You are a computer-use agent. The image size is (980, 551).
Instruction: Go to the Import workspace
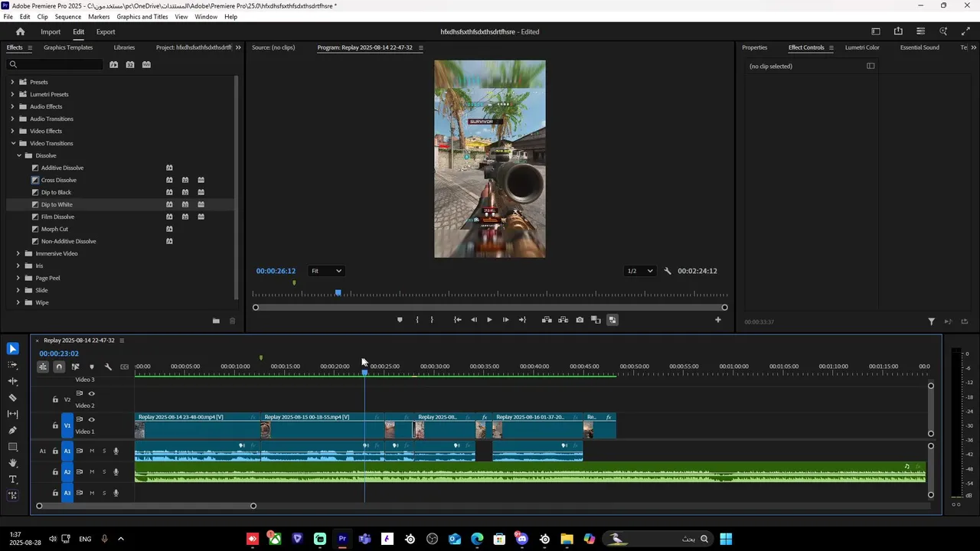click(x=51, y=32)
